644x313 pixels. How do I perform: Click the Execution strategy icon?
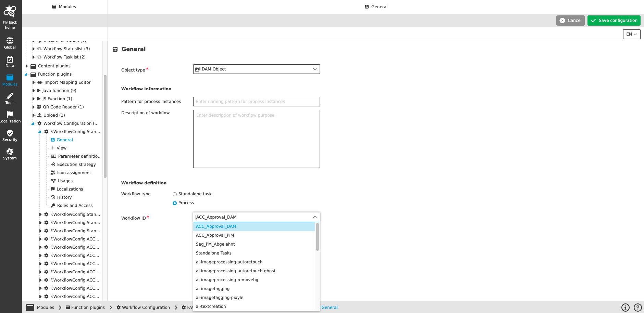53,165
